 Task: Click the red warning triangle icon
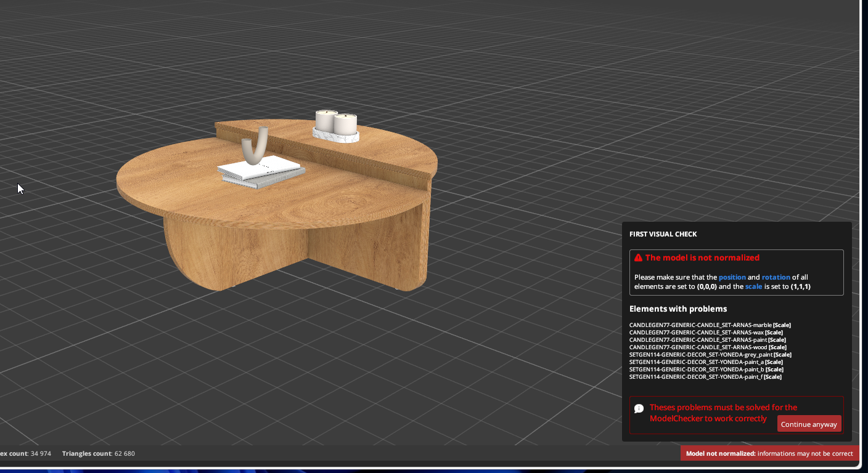[638, 258]
